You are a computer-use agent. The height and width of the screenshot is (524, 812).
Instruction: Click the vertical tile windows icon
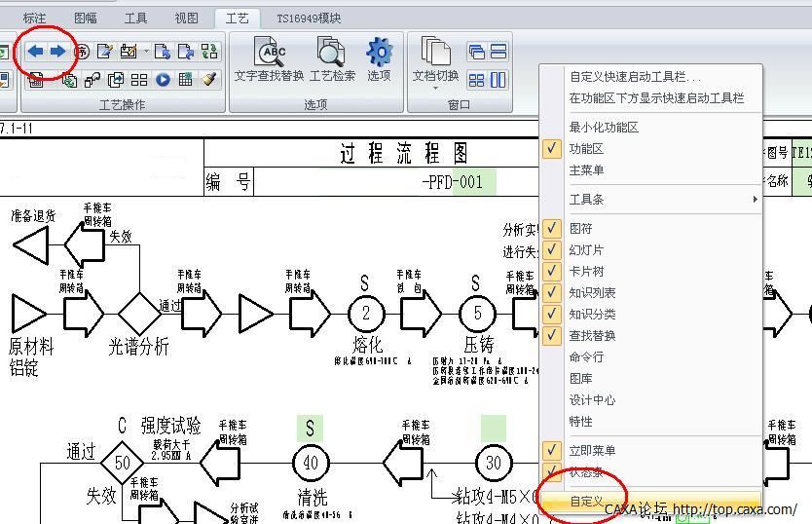point(498,80)
